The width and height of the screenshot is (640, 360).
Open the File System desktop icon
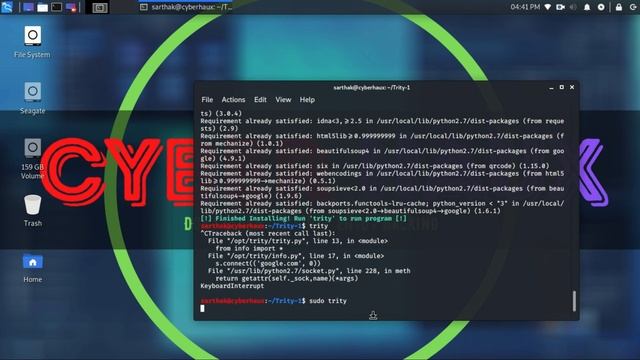coord(32,42)
